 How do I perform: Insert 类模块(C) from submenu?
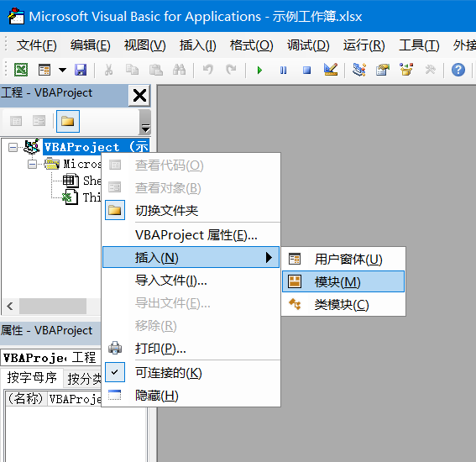(343, 304)
